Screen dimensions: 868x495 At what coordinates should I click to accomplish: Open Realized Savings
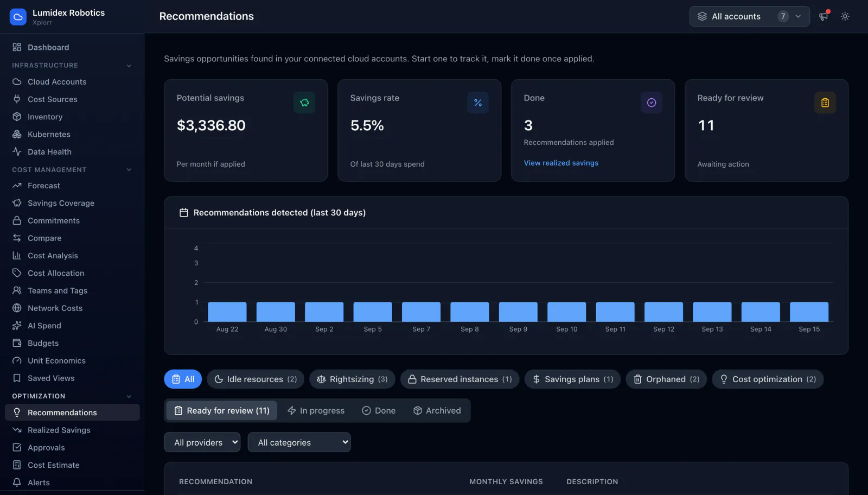72,430
